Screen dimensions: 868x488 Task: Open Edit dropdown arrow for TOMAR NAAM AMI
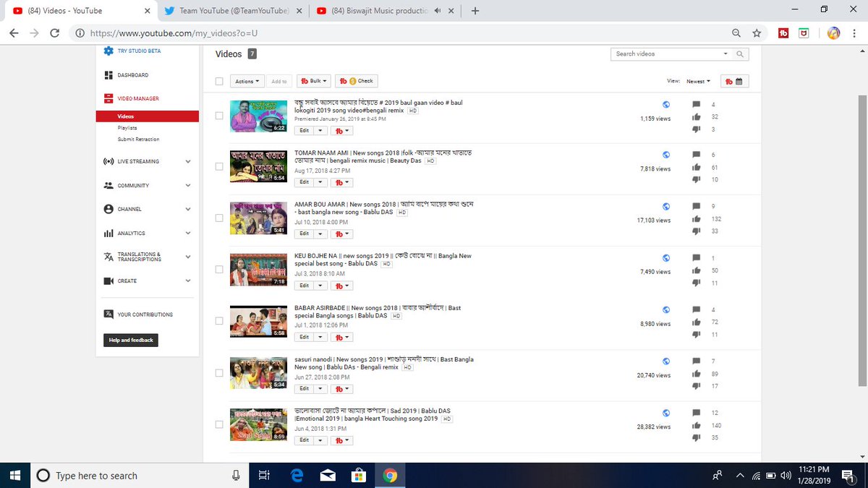click(x=322, y=182)
